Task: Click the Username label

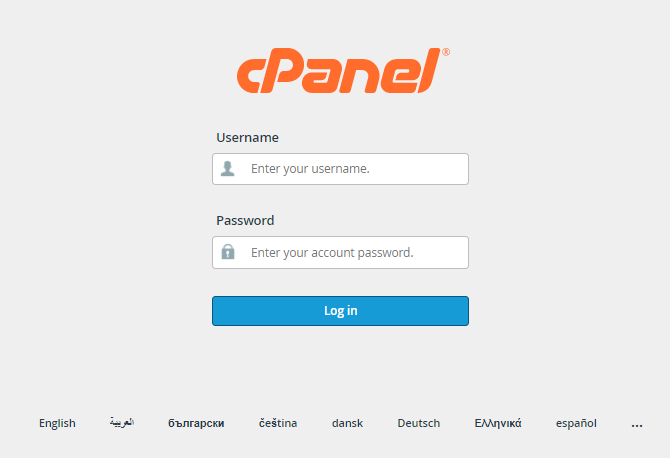Action: click(247, 138)
